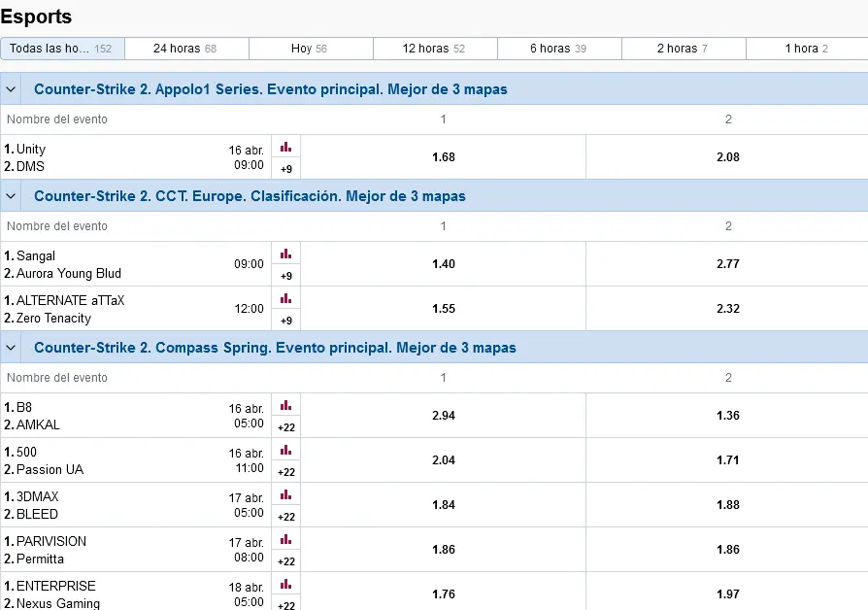This screenshot has height=610, width=868.
Task: Open statistics icon for B8 vs AMKAL
Action: click(x=285, y=406)
